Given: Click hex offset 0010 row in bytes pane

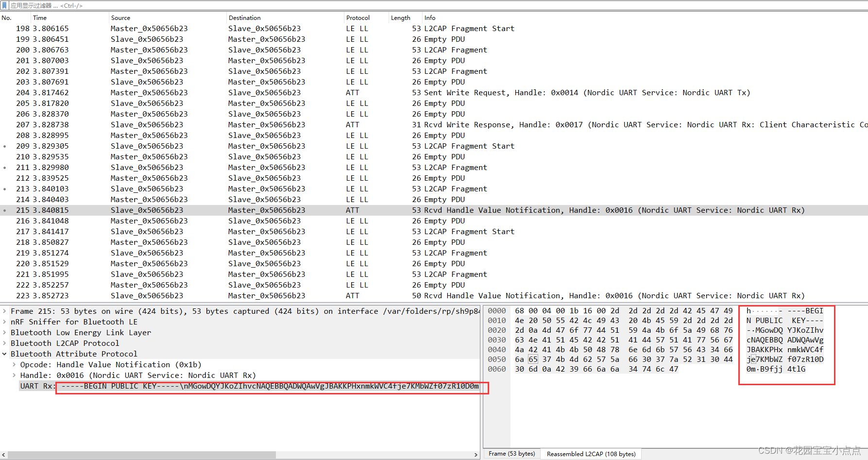Looking at the screenshot, I should click(497, 321).
